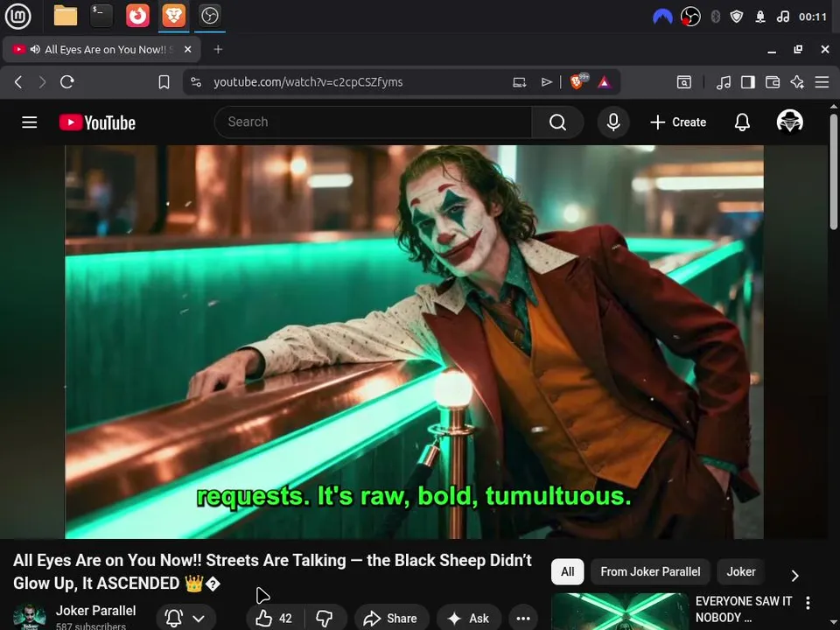Image resolution: width=840 pixels, height=630 pixels.
Task: Open the Brave playlist music icon
Action: pos(724,82)
